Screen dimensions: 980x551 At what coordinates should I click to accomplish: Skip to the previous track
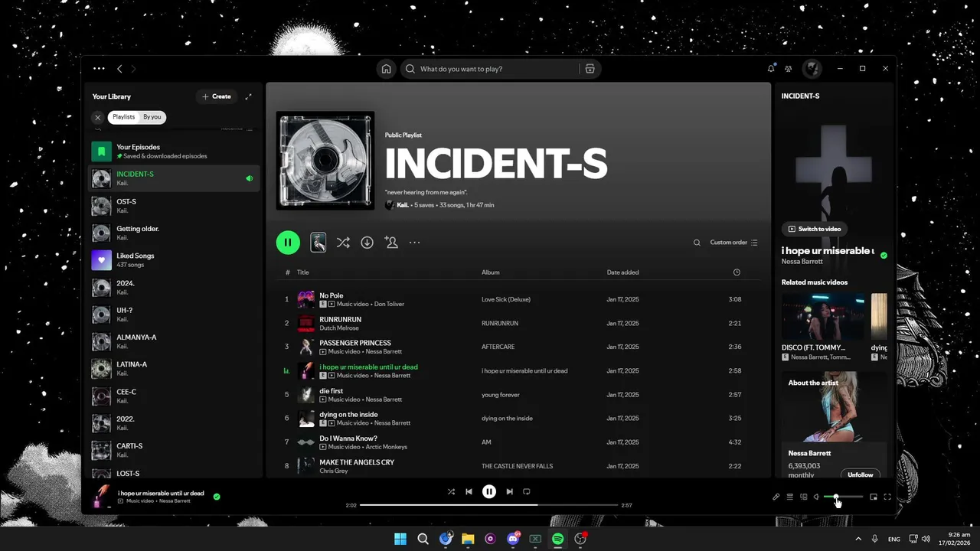[x=469, y=491]
